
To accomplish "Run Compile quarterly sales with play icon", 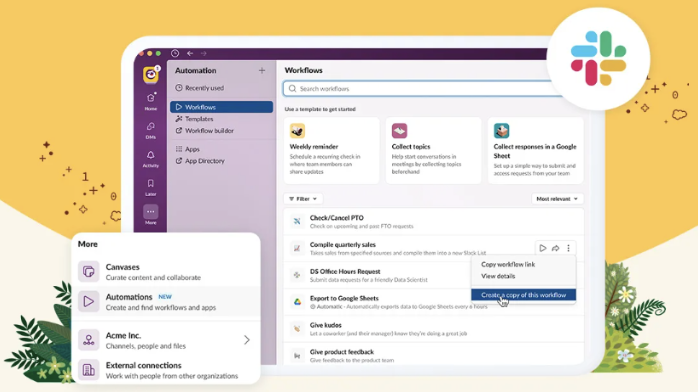I will click(543, 248).
